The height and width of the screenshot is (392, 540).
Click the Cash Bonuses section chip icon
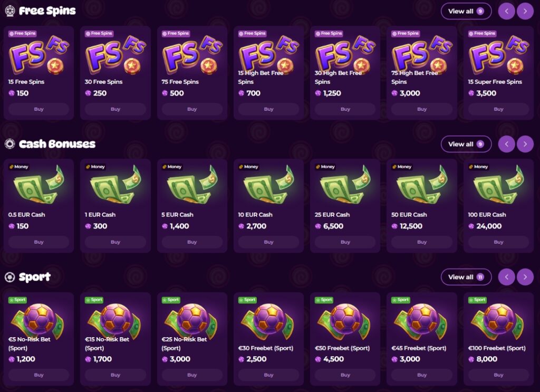(x=10, y=144)
